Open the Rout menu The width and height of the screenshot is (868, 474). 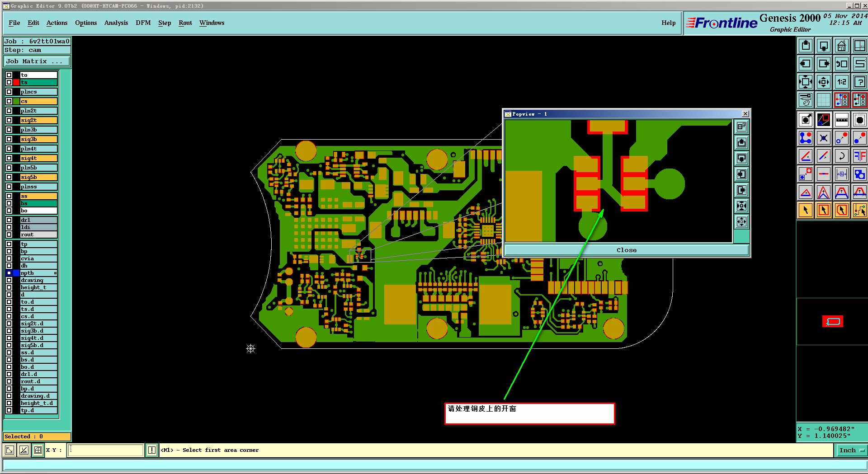click(185, 23)
